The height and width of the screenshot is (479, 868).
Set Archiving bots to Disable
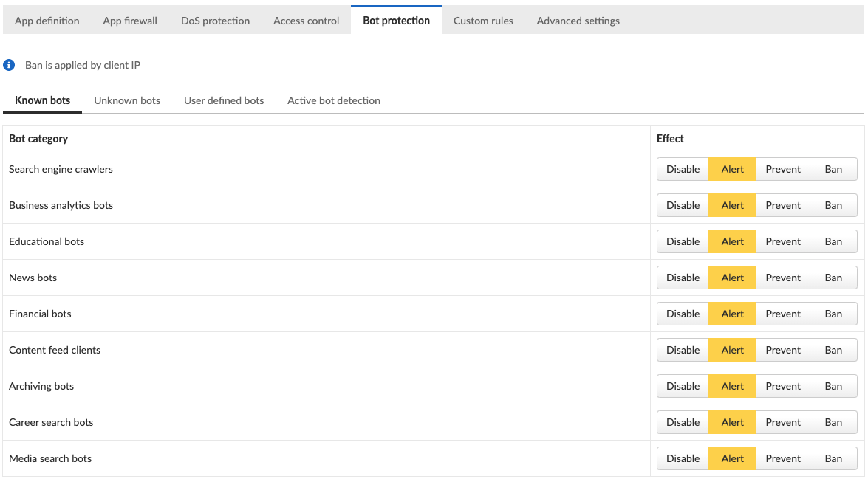tap(683, 386)
